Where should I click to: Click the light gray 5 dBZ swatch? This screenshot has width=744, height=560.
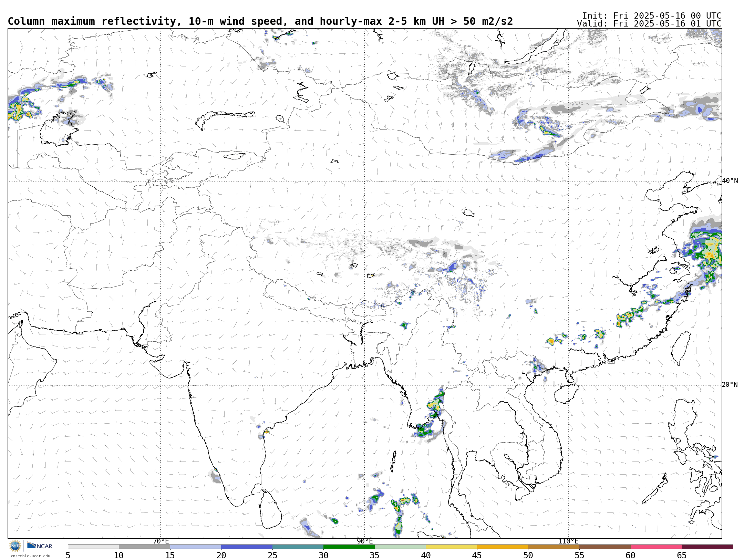(x=93, y=547)
